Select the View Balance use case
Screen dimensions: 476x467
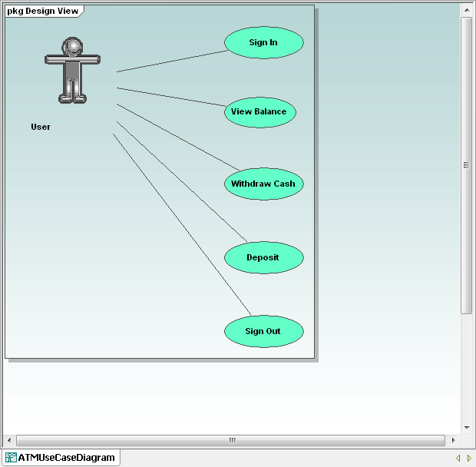260,112
